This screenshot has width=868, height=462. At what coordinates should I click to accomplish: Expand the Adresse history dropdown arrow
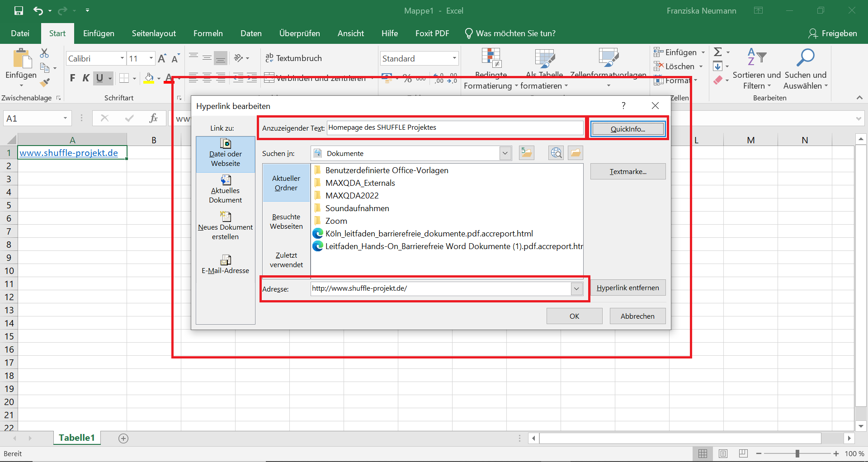576,288
